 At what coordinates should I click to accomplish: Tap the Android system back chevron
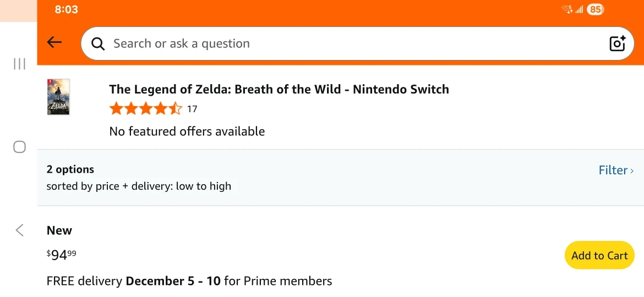[x=19, y=230]
